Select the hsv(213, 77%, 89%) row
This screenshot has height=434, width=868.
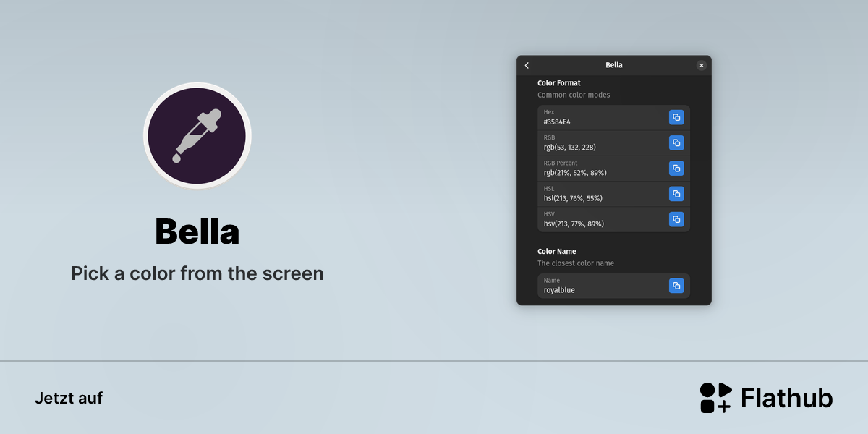click(x=613, y=219)
